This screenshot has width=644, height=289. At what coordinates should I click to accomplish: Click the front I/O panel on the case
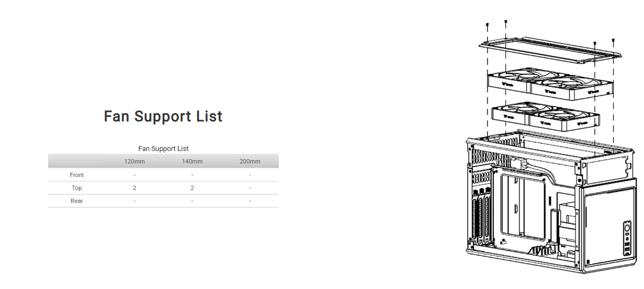point(627,237)
